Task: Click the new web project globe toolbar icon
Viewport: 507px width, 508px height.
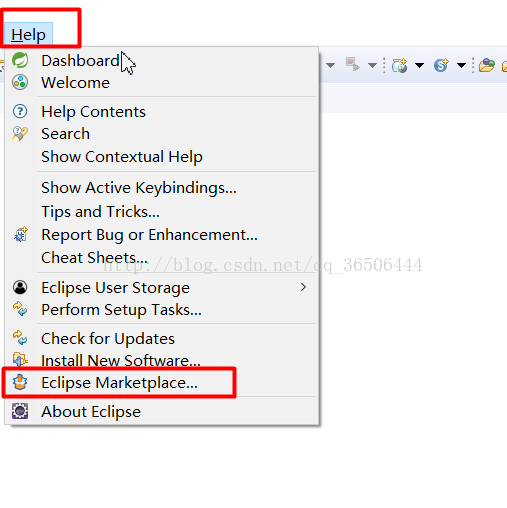Action: pyautogui.click(x=400, y=65)
